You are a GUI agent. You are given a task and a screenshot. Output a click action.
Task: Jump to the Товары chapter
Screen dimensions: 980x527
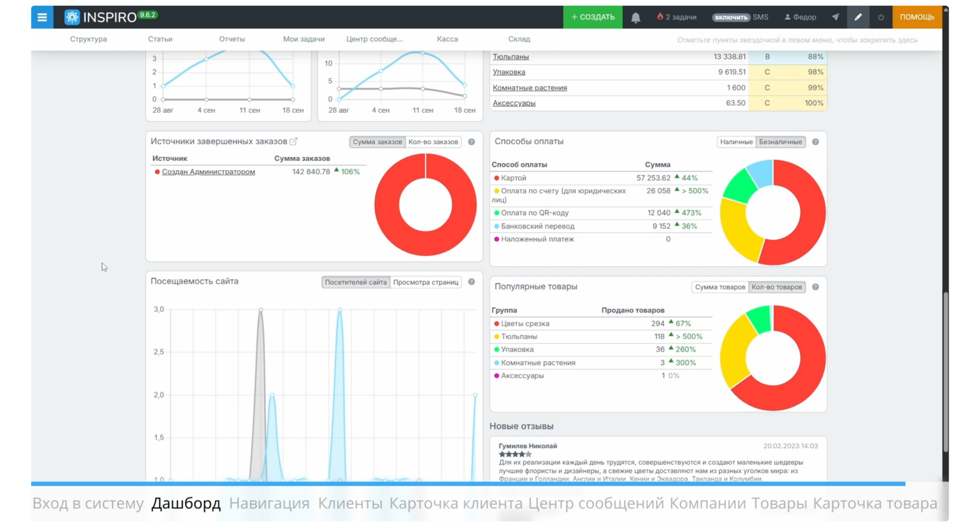(x=779, y=503)
